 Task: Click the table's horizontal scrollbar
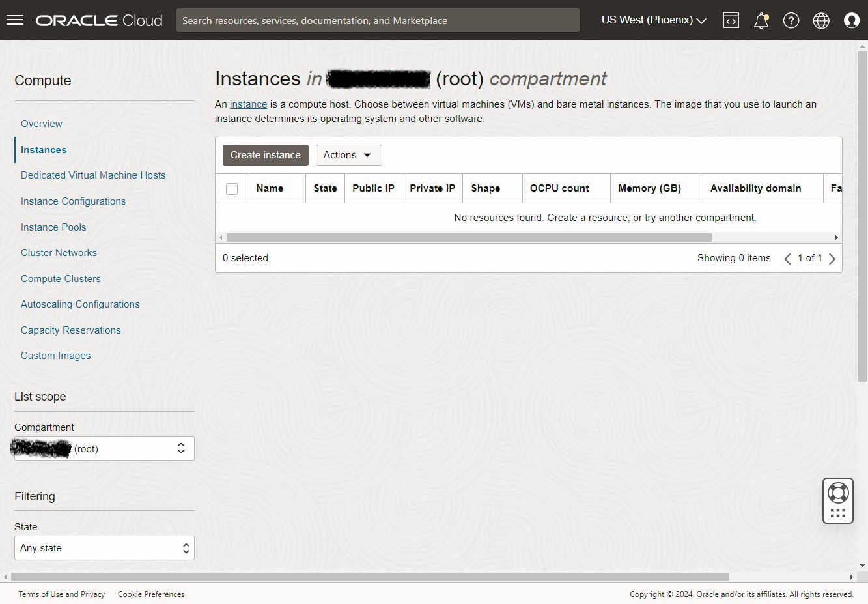click(x=469, y=238)
